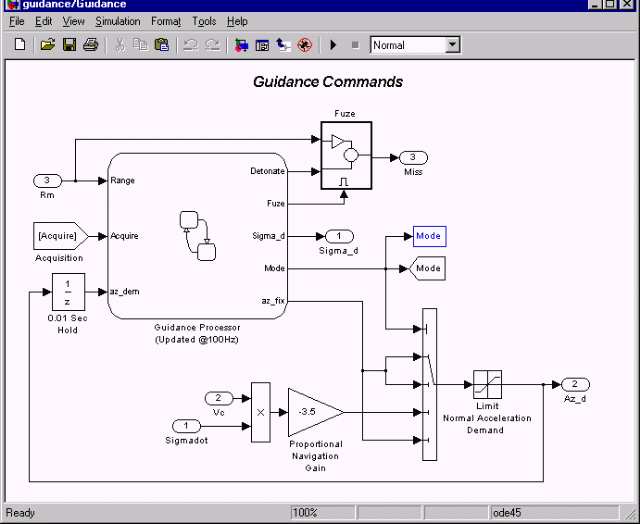Click the Proportional Navigation Gain label
Screen dimensions: 640x524
point(316,456)
